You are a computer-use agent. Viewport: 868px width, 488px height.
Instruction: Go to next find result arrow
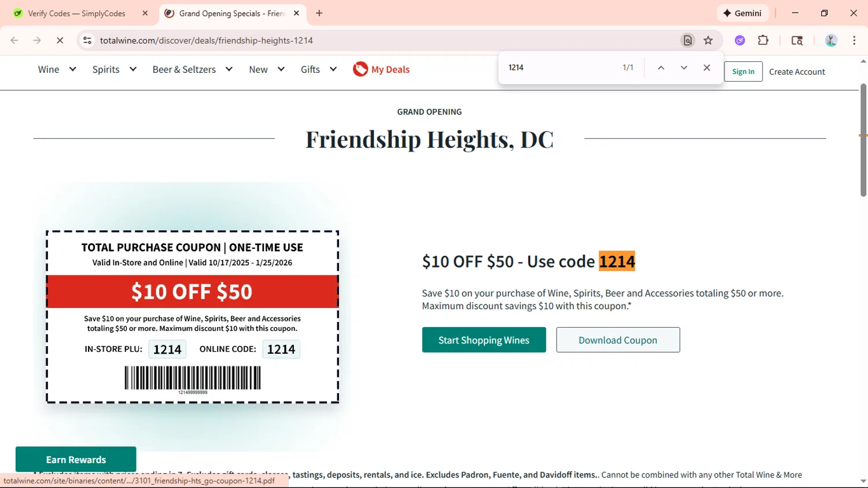[x=684, y=68]
